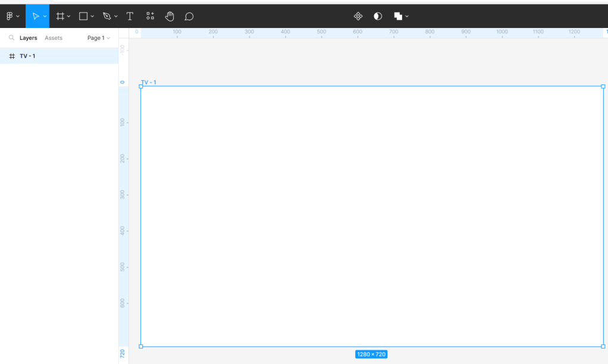This screenshot has width=608, height=364.
Task: Select the Frame tool
Action: click(x=60, y=16)
